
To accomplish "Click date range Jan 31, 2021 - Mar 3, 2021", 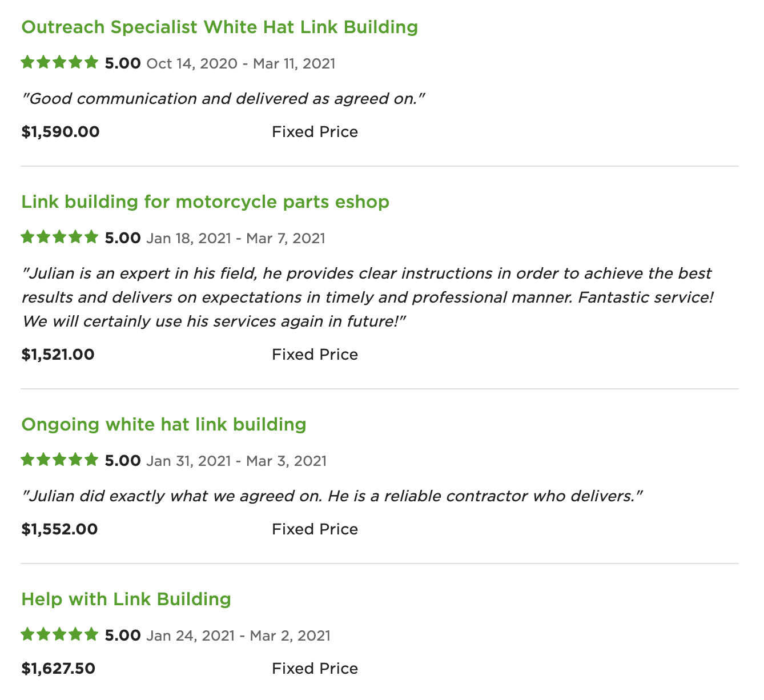I will click(236, 461).
